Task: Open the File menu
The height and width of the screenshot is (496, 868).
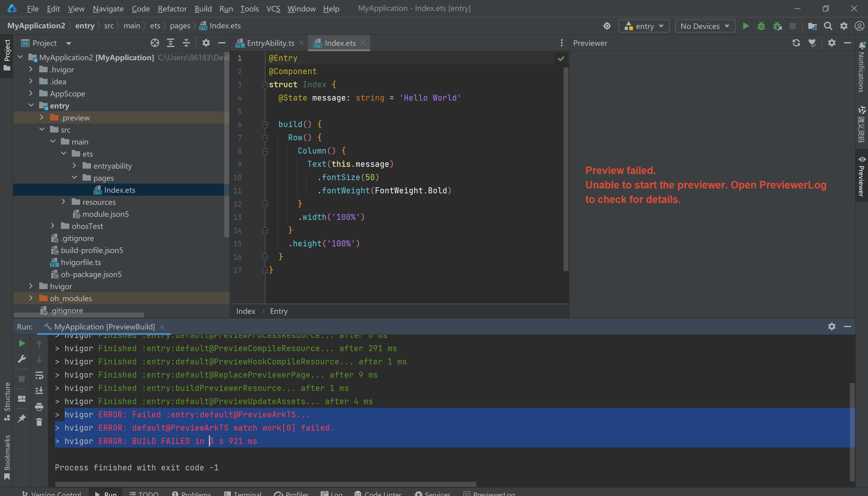Action: coord(33,8)
